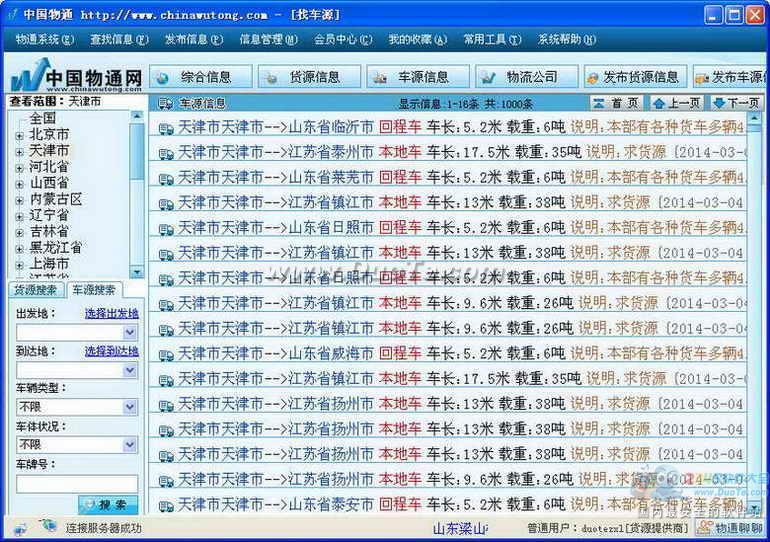Open the 发布信息 menu
770x542 pixels.
[x=194, y=39]
